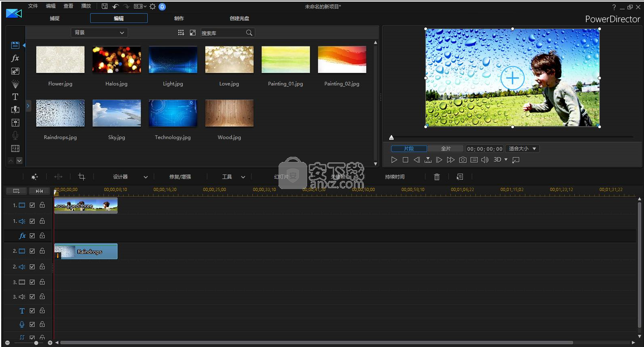Open the Transition Room icon
The image size is (644, 347).
[15, 110]
